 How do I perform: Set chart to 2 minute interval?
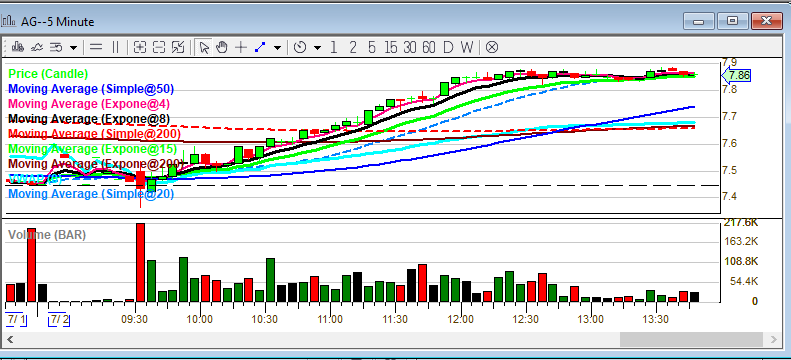click(353, 47)
